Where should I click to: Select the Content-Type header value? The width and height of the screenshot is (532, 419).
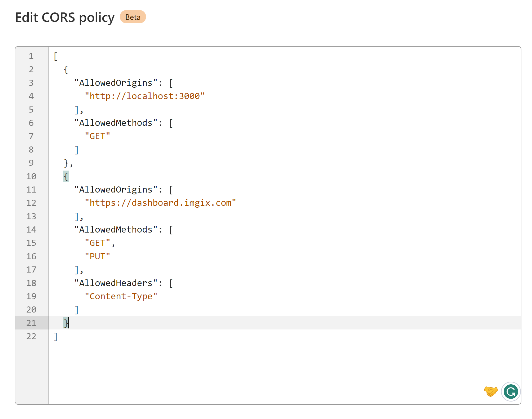[121, 296]
